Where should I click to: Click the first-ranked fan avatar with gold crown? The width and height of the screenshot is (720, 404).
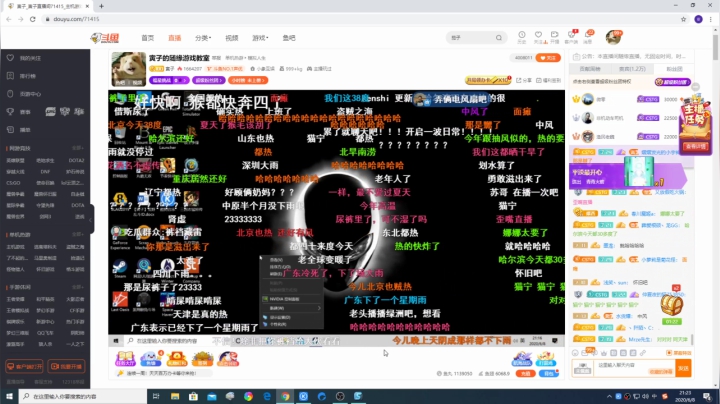coord(587,99)
